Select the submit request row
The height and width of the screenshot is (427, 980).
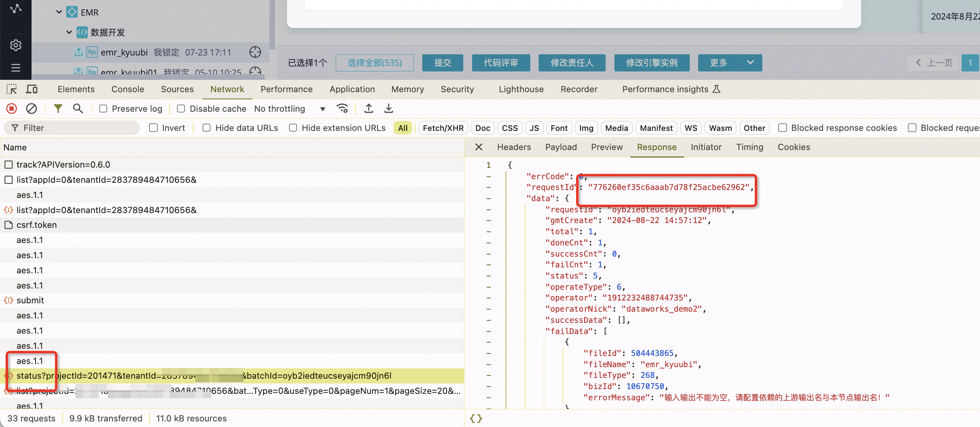232,300
